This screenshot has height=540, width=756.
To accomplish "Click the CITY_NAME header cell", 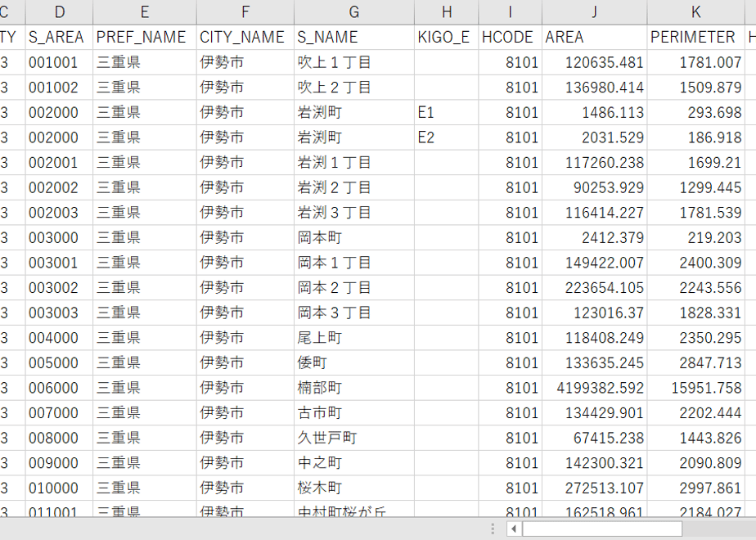I will click(x=245, y=37).
